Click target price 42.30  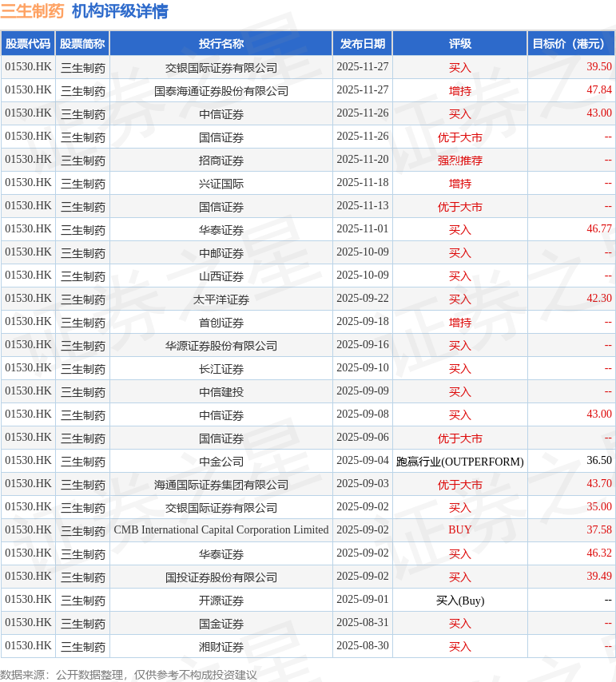pos(599,298)
